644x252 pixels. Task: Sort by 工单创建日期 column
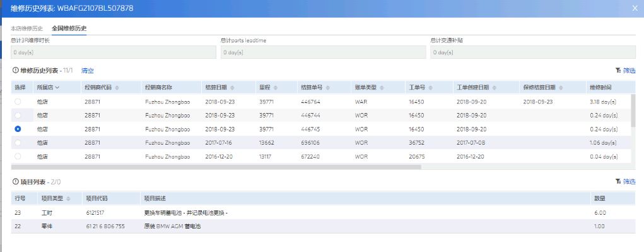(495, 88)
